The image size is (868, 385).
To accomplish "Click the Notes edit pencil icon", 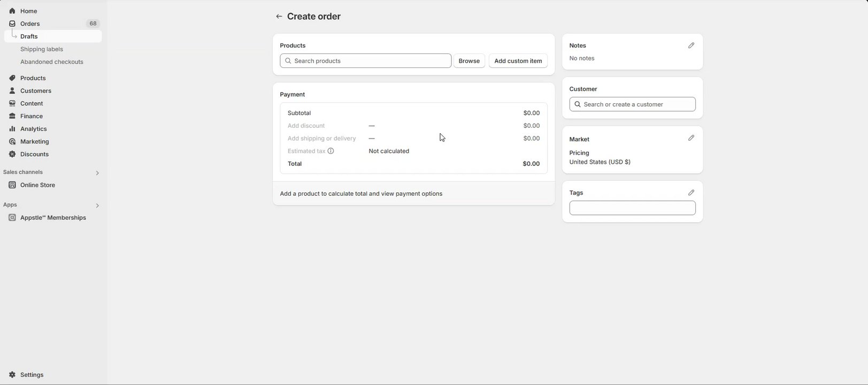I will [x=691, y=45].
